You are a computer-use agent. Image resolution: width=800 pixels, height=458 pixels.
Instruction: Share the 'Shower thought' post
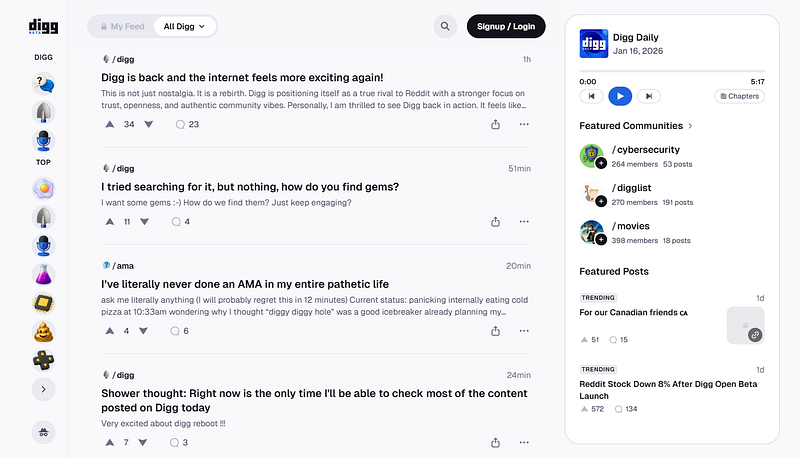(x=495, y=443)
